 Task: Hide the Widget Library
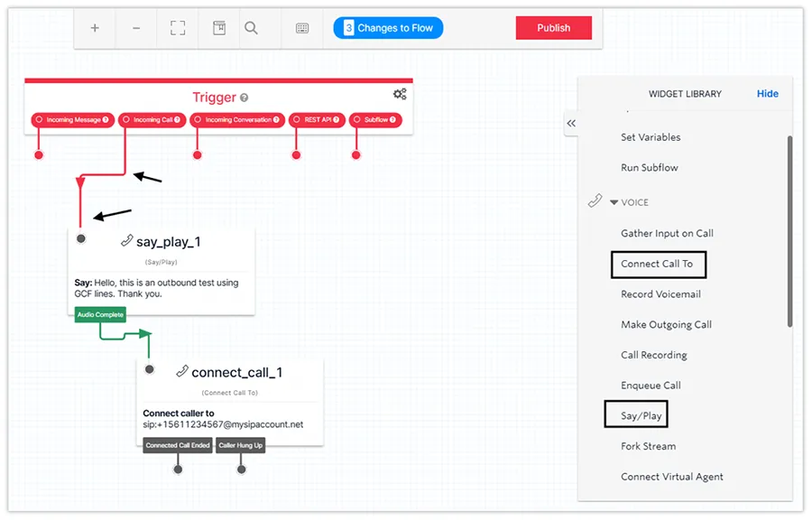768,94
